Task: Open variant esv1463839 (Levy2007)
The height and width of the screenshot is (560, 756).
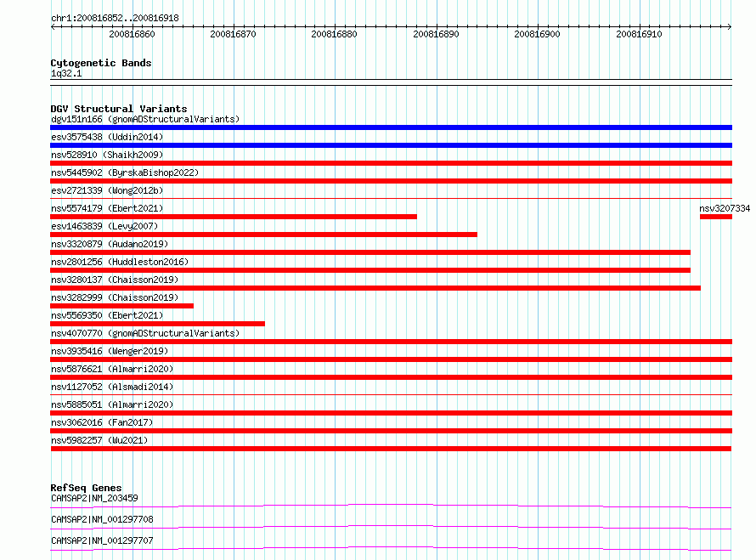Action: pyautogui.click(x=104, y=226)
